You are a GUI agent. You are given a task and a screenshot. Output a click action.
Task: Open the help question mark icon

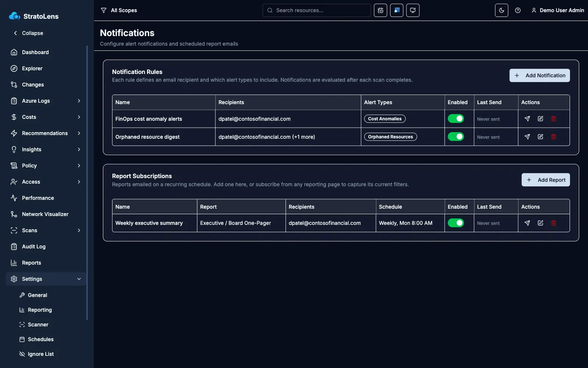[518, 10]
